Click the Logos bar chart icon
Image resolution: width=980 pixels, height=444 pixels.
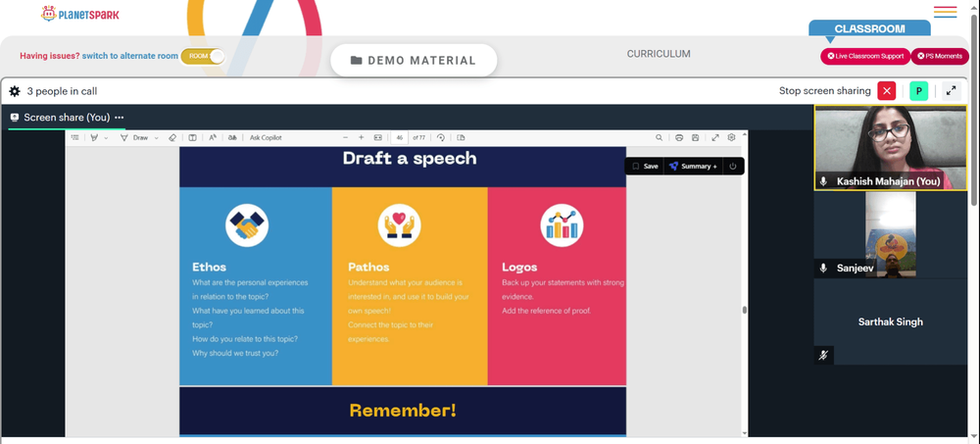click(x=562, y=225)
